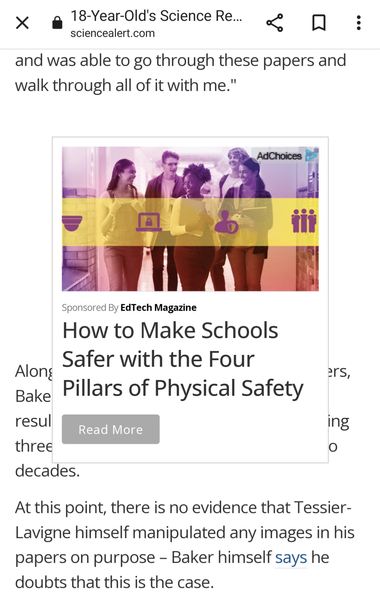
Task: Click the 'Sponsored By' label
Action: (90, 308)
